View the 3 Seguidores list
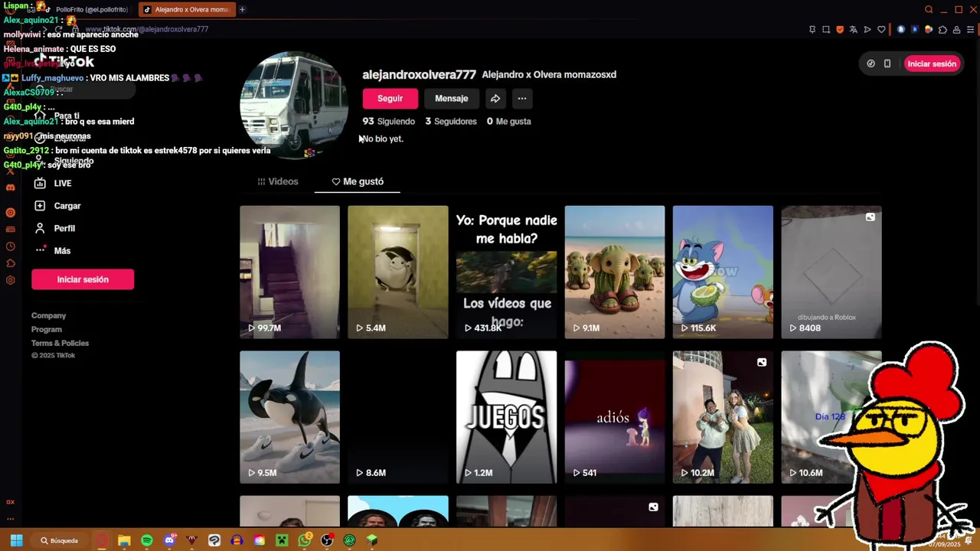 click(451, 121)
